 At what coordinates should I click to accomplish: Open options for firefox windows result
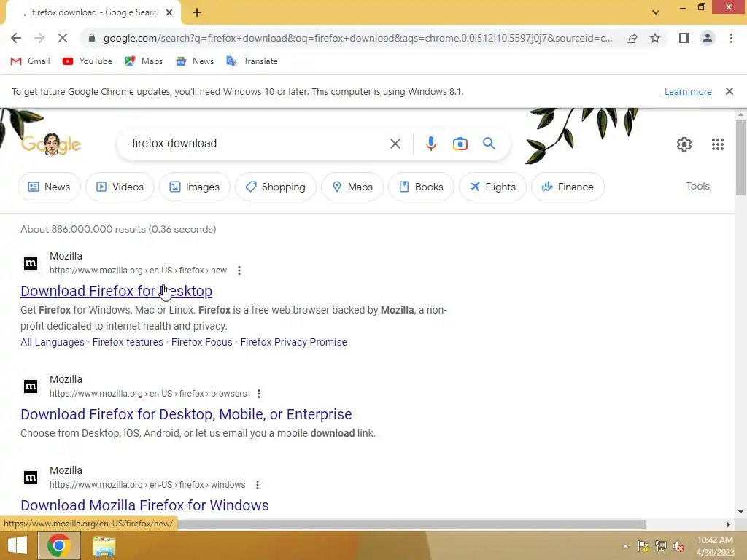click(258, 485)
